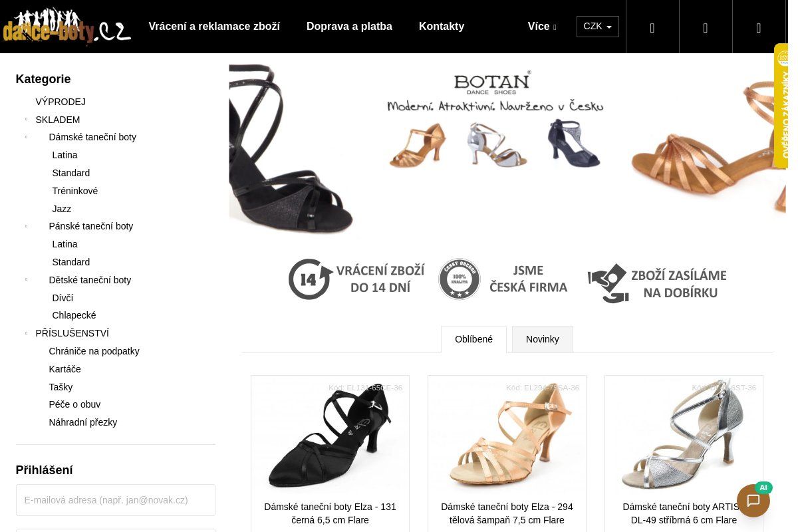Go to Doprava a platba page
The image size is (798, 532).
pyautogui.click(x=349, y=27)
